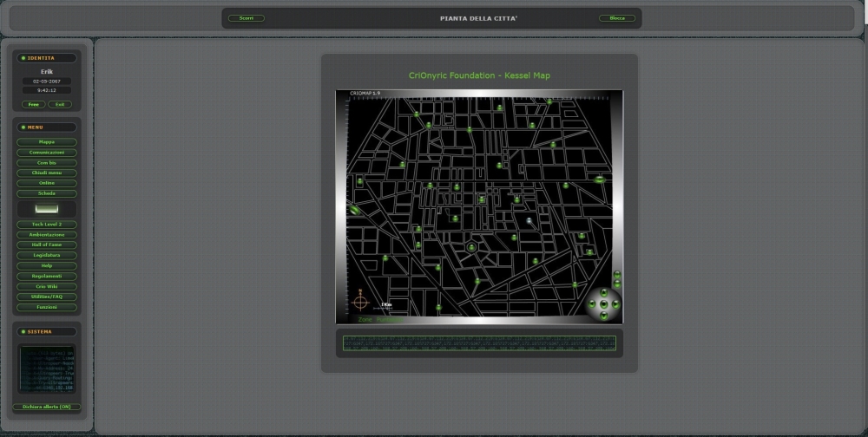Viewport: 868px width, 437px height.
Task: Click the CRIOMAP 1.9 label on the map
Action: (365, 94)
